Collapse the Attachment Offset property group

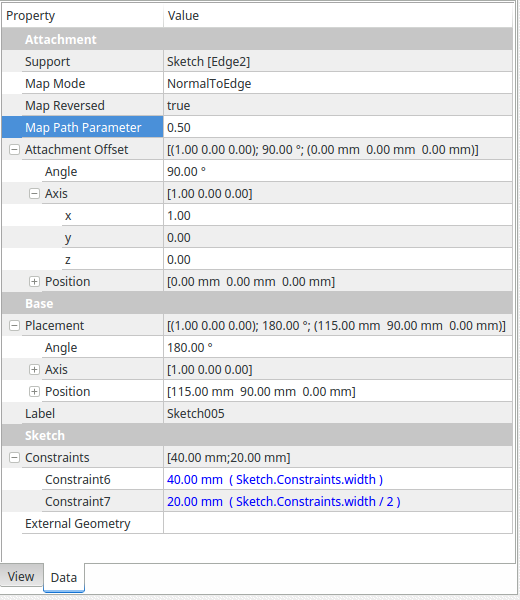[x=14, y=150]
